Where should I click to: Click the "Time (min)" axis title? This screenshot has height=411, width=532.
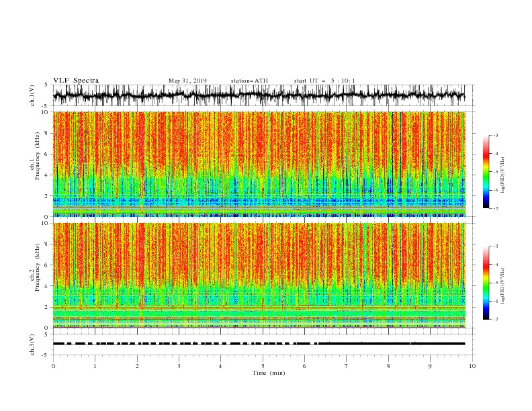269,373
